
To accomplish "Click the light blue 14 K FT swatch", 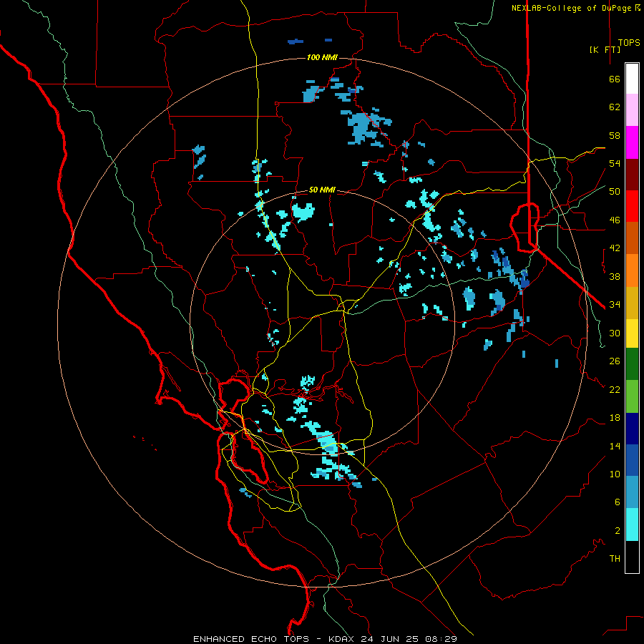I will click(x=632, y=492).
